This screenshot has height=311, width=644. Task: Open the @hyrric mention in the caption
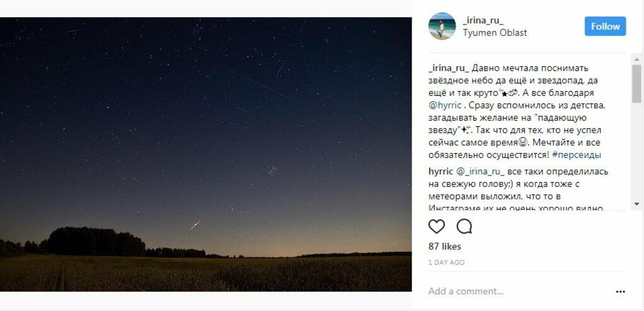click(445, 105)
